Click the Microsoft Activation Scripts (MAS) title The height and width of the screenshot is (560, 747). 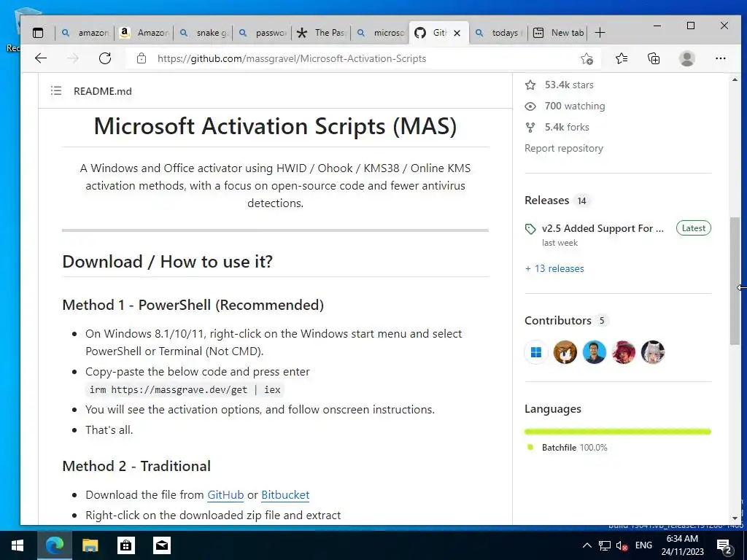pos(275,126)
